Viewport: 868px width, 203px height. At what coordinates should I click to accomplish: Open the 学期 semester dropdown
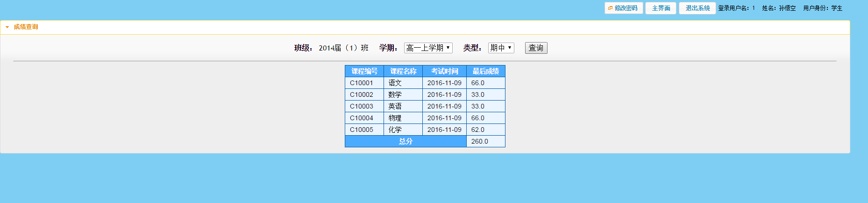428,48
